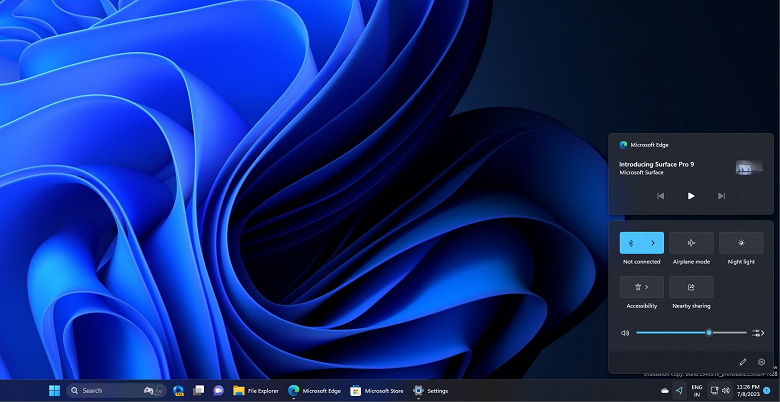Mute sound via volume speaker icon
The width and height of the screenshot is (780, 402).
[625, 332]
